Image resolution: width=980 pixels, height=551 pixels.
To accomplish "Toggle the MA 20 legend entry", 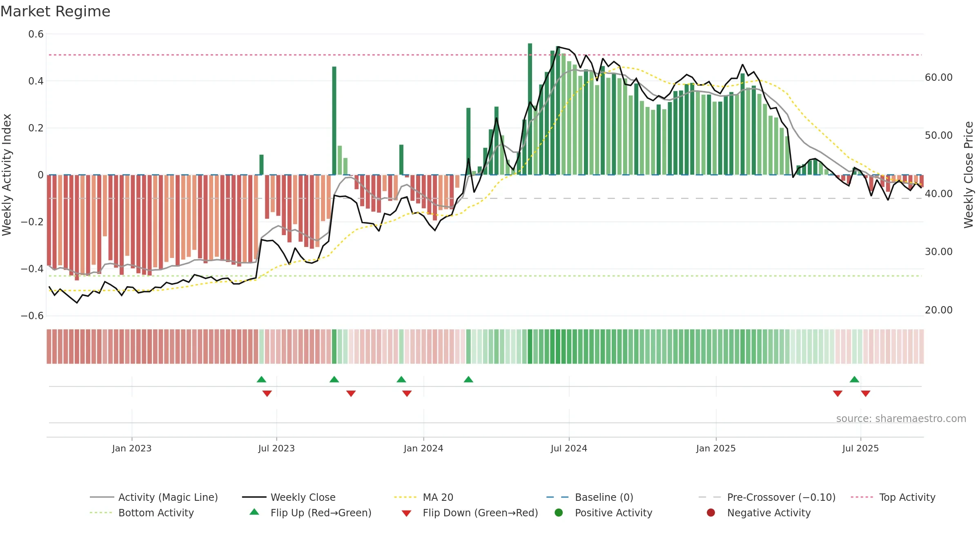I will click(424, 497).
